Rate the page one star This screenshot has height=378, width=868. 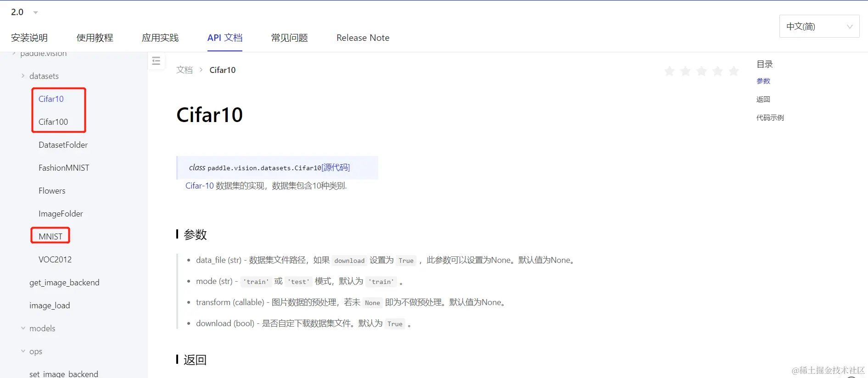(x=669, y=71)
